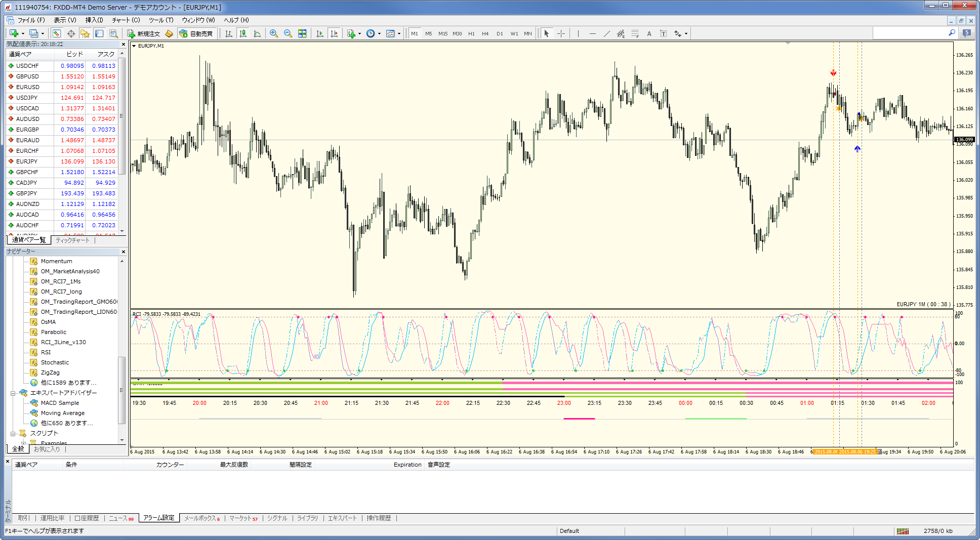Select the cursor arrow tool

(547, 33)
